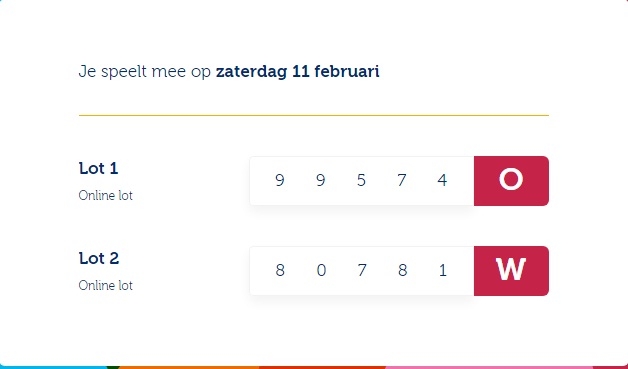Click the red W letter box

pyautogui.click(x=511, y=271)
